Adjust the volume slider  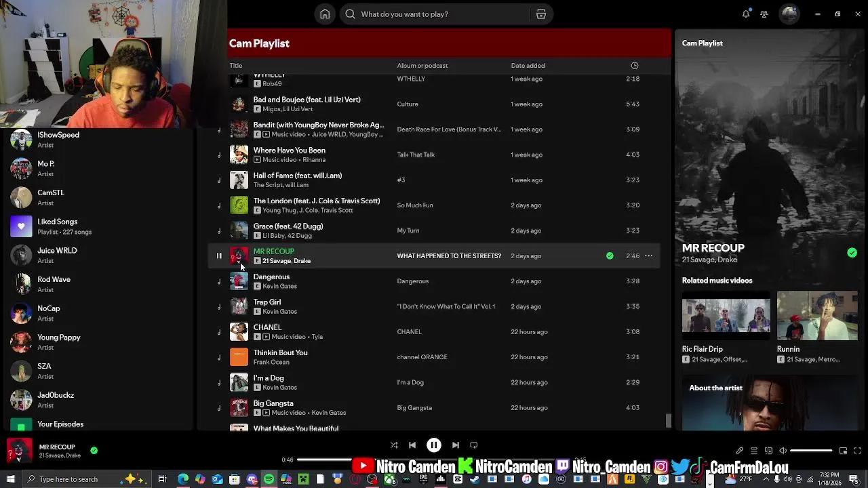coord(811,451)
